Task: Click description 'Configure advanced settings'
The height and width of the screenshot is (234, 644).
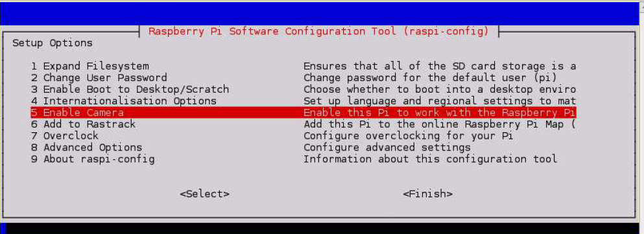Action: pyautogui.click(x=387, y=147)
